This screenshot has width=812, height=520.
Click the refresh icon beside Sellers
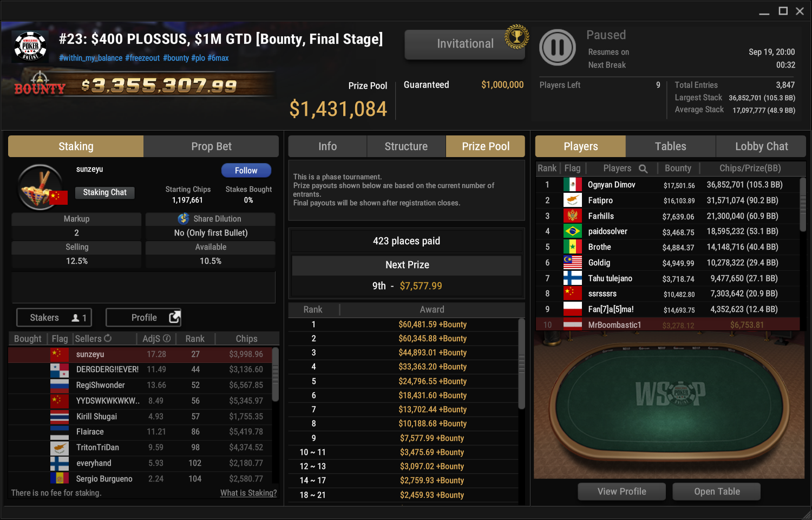tap(108, 338)
